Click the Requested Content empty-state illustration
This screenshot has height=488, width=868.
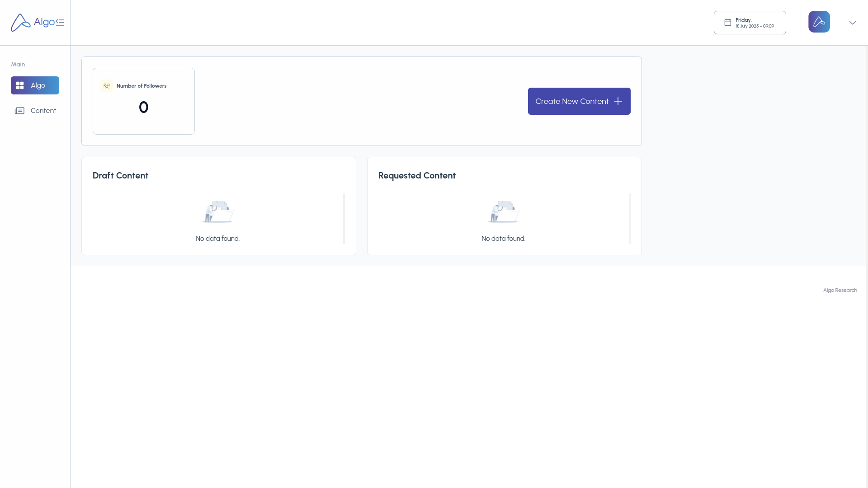[504, 212]
